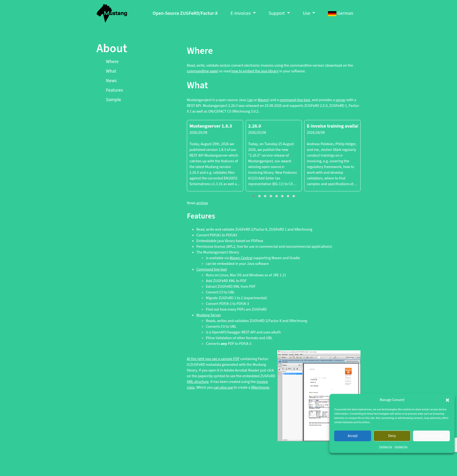This screenshot has width=457, height=476.
Task: Deny cookies in the consent dialog
Action: (x=392, y=436)
